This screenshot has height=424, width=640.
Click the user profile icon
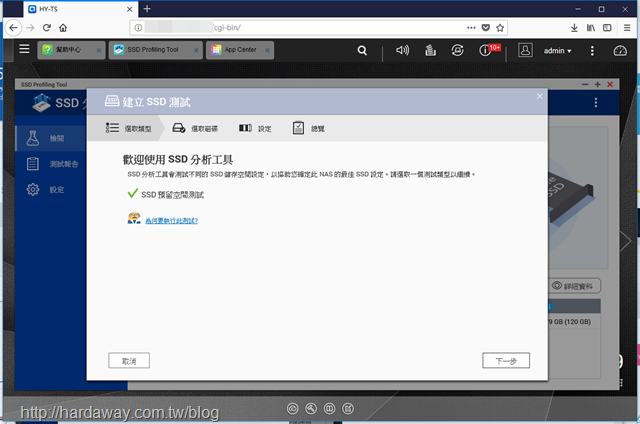coord(525,50)
